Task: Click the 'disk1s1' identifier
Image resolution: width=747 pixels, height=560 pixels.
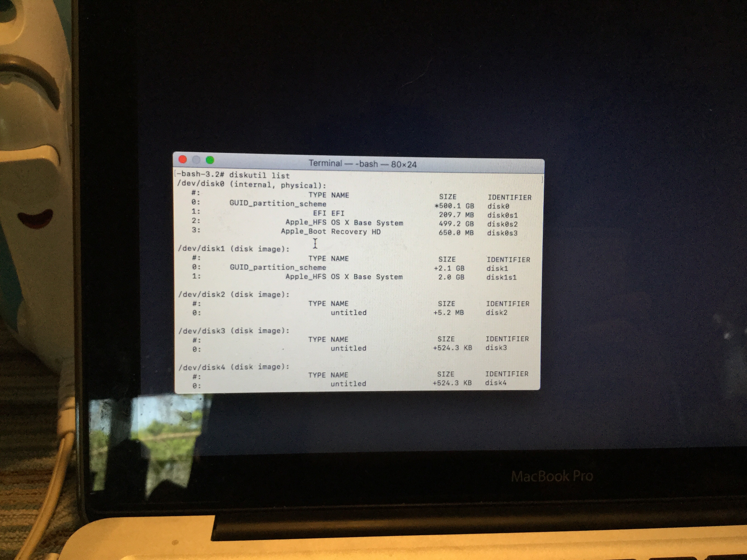Action: coord(501,277)
